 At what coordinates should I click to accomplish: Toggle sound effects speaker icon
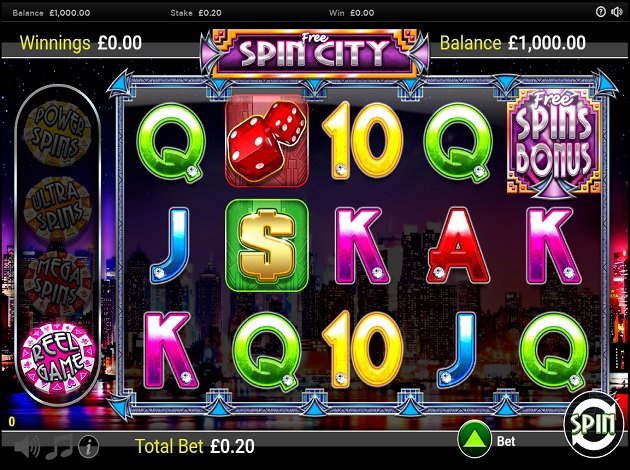(x=27, y=446)
